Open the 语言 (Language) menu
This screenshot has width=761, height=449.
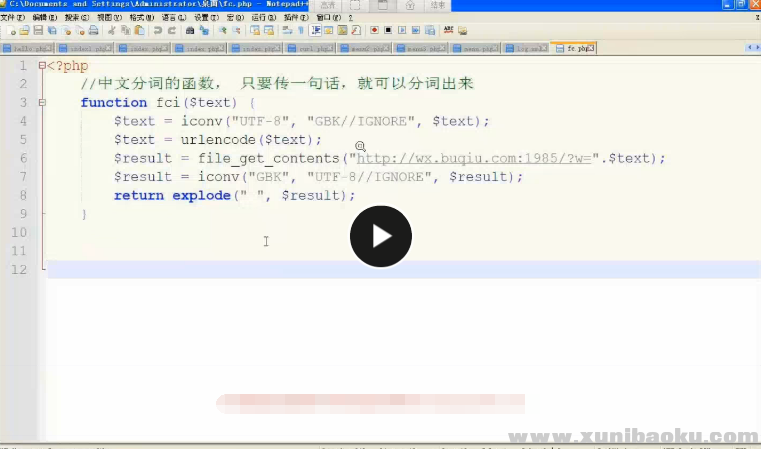(173, 18)
